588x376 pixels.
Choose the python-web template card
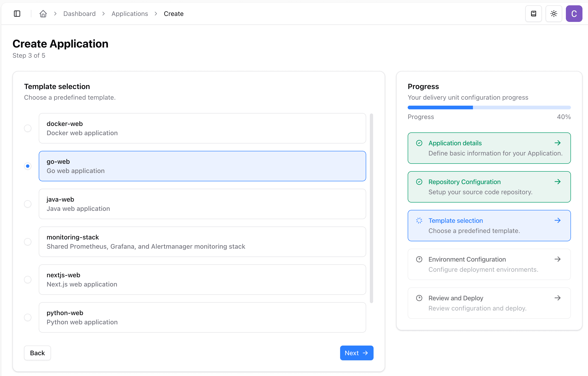coord(202,317)
